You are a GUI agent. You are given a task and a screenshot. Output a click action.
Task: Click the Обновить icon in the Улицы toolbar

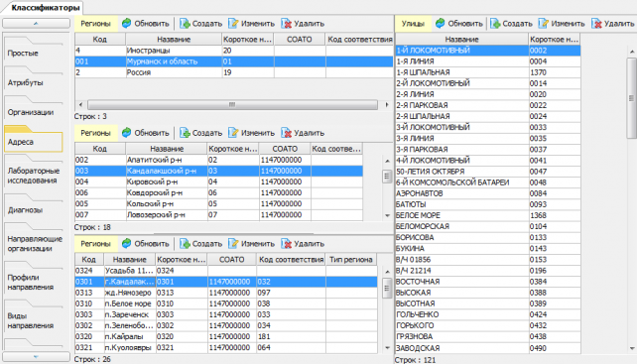pyautogui.click(x=440, y=23)
